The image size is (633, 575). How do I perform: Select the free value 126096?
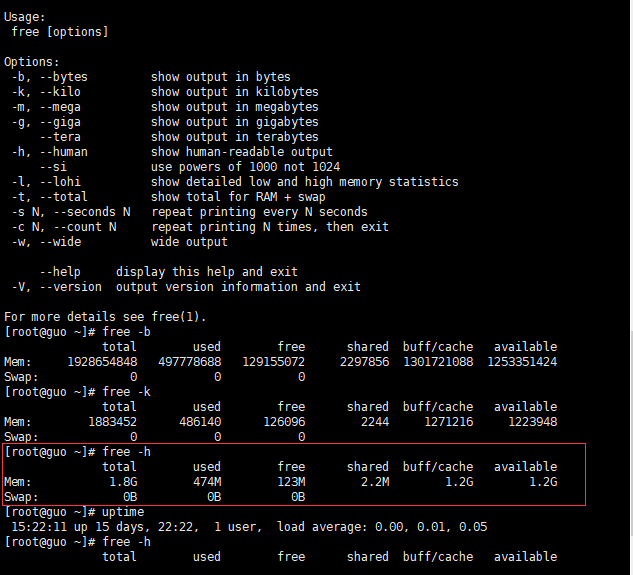tap(284, 422)
